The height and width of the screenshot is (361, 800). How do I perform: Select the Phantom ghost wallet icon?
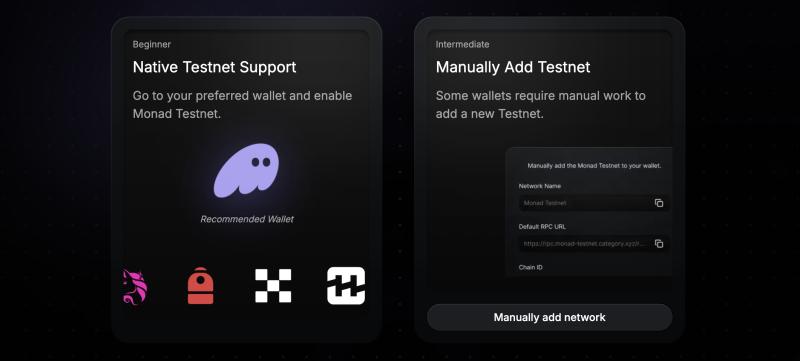[x=246, y=170]
